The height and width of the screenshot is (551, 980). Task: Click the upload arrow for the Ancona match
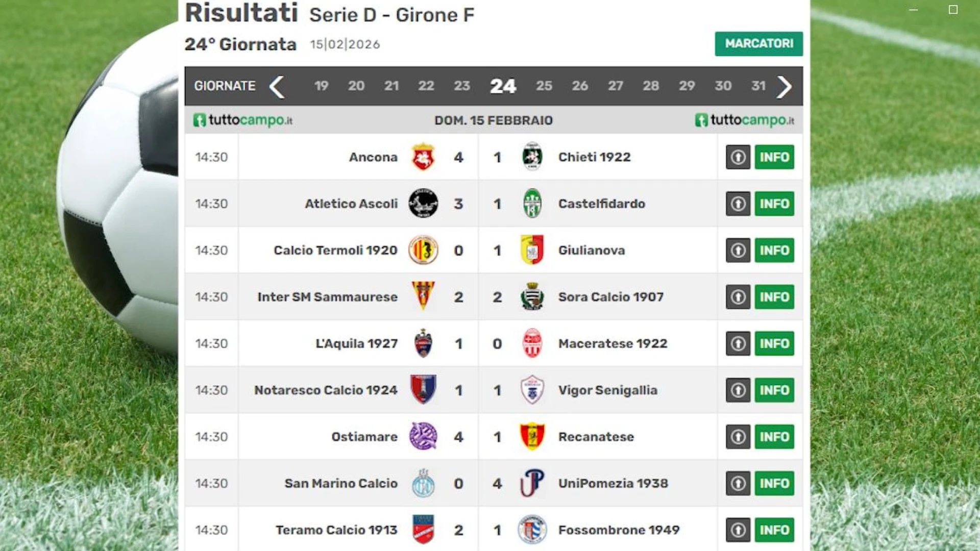coord(737,157)
